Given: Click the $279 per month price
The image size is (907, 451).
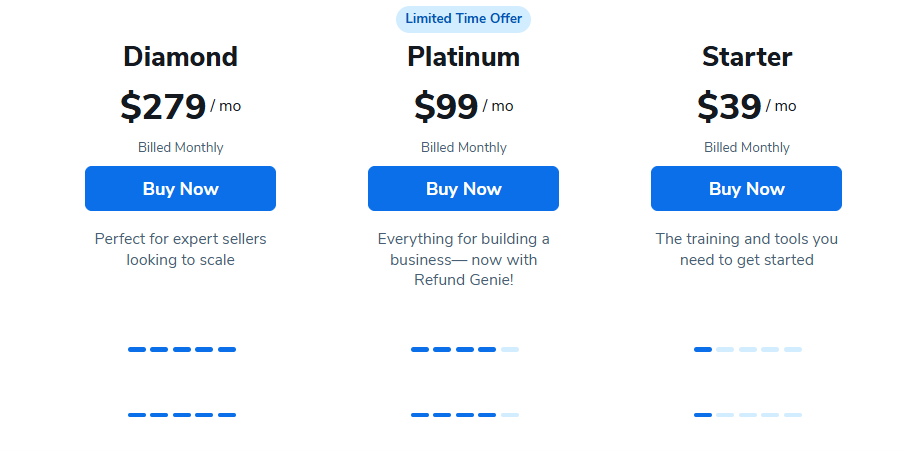Looking at the screenshot, I should 180,107.
